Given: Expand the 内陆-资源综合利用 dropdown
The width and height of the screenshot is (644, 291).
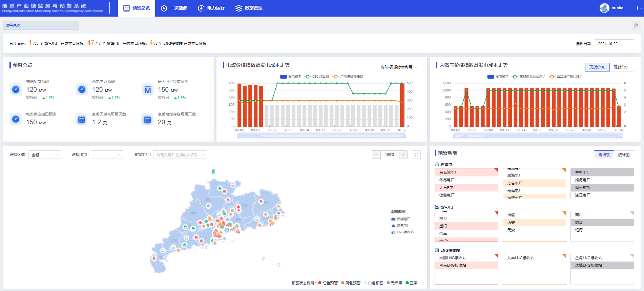Looking at the screenshot, I should 399,67.
